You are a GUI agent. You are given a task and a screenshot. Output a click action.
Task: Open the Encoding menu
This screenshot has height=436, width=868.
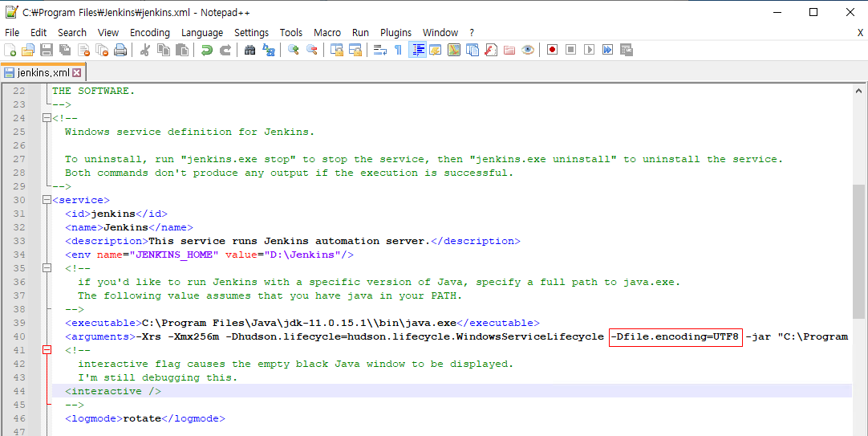click(150, 33)
